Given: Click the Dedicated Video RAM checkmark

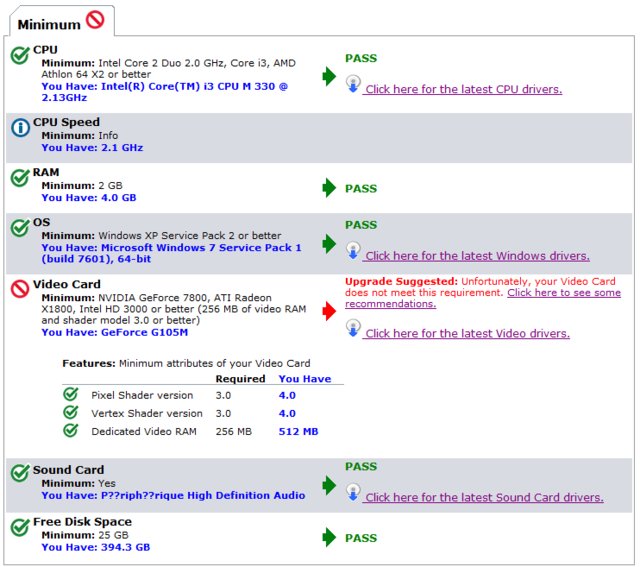Looking at the screenshot, I should pos(70,431).
